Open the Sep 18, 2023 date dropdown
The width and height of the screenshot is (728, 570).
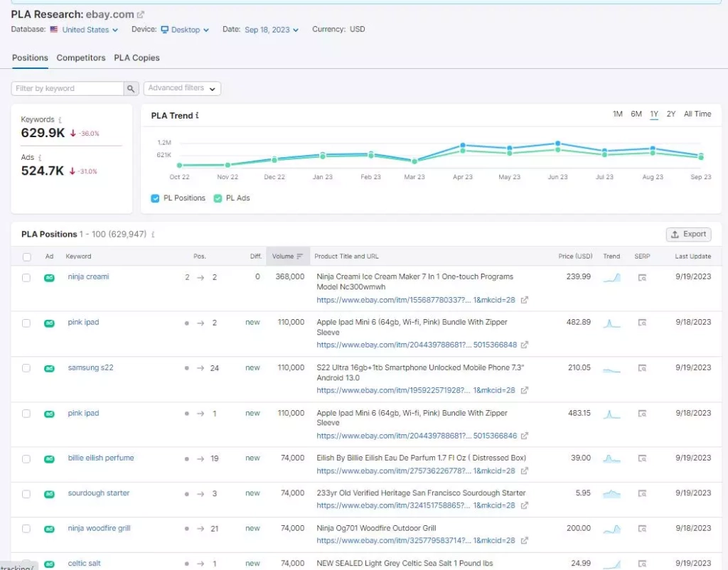pos(272,30)
